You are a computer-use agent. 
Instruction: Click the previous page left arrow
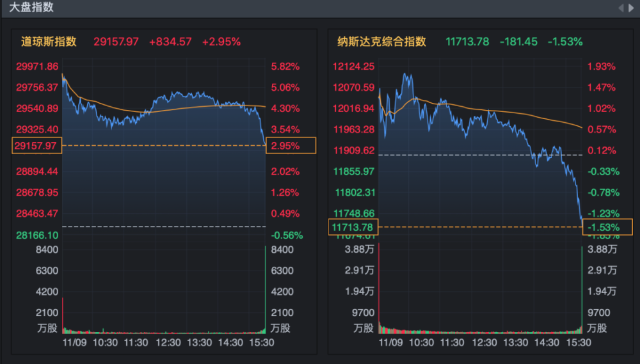click(x=620, y=8)
